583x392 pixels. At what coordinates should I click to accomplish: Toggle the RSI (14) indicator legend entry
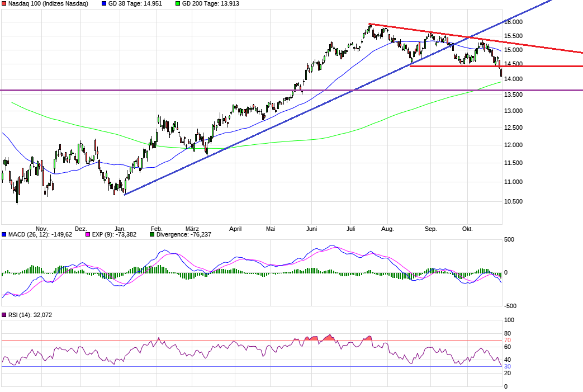pos(28,315)
